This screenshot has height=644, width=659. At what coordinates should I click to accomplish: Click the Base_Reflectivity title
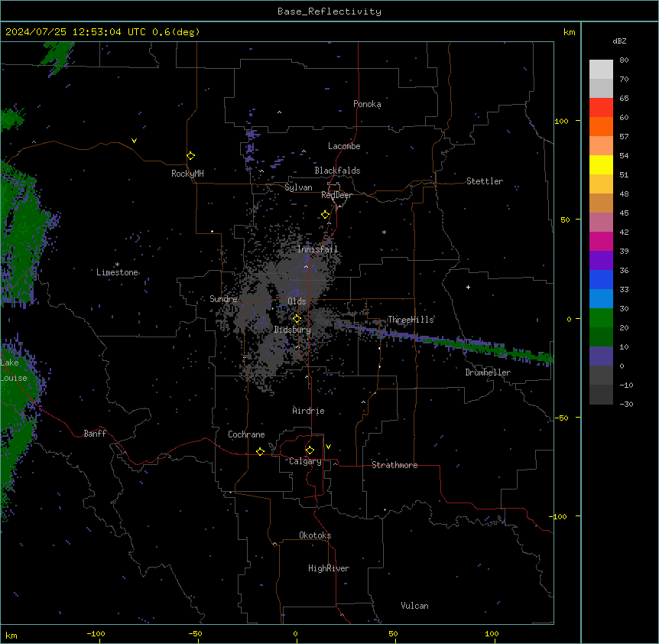tap(329, 11)
